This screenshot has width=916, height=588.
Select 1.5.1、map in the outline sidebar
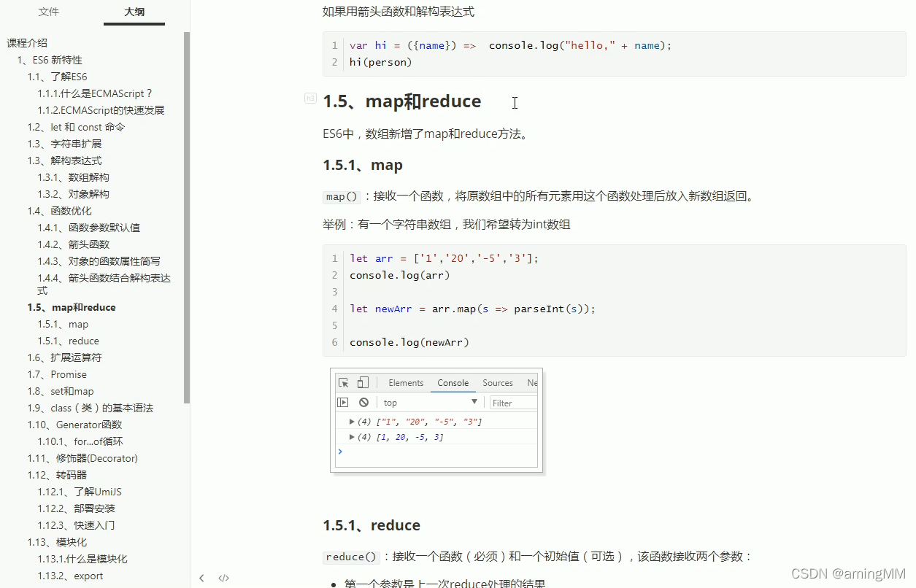pos(63,324)
